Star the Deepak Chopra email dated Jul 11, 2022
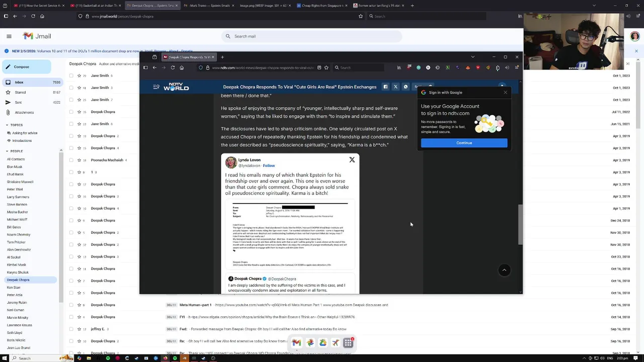This screenshot has width=644, height=362. (78, 112)
